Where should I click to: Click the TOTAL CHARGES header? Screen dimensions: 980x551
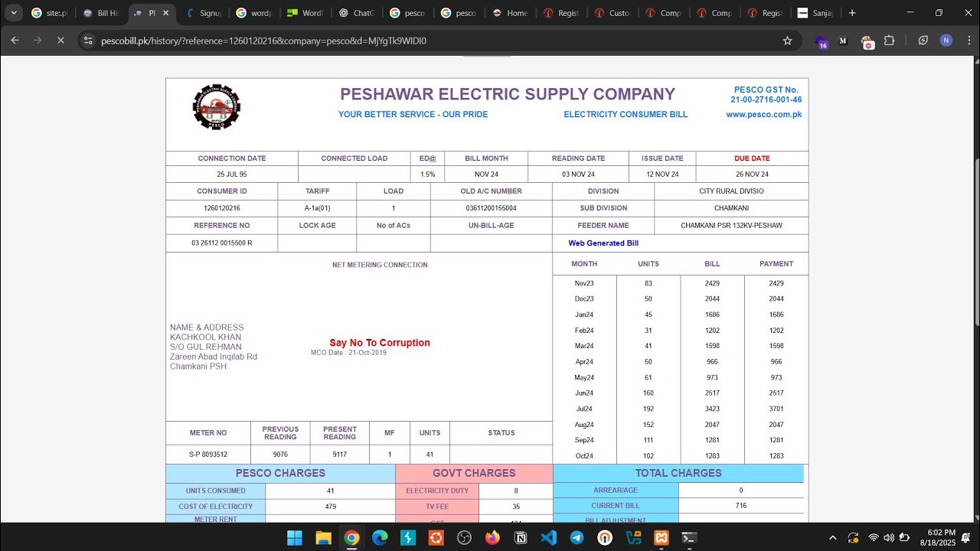(x=678, y=473)
